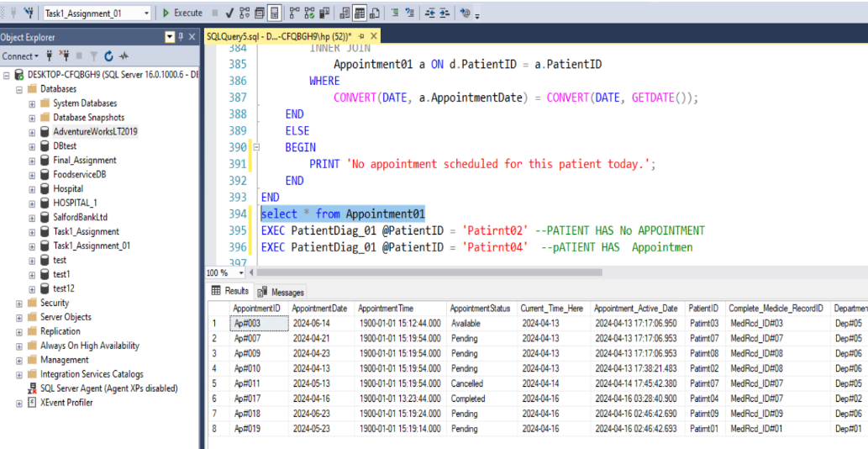Expand the Hospital database node
The image size is (868, 449).
pos(32,189)
